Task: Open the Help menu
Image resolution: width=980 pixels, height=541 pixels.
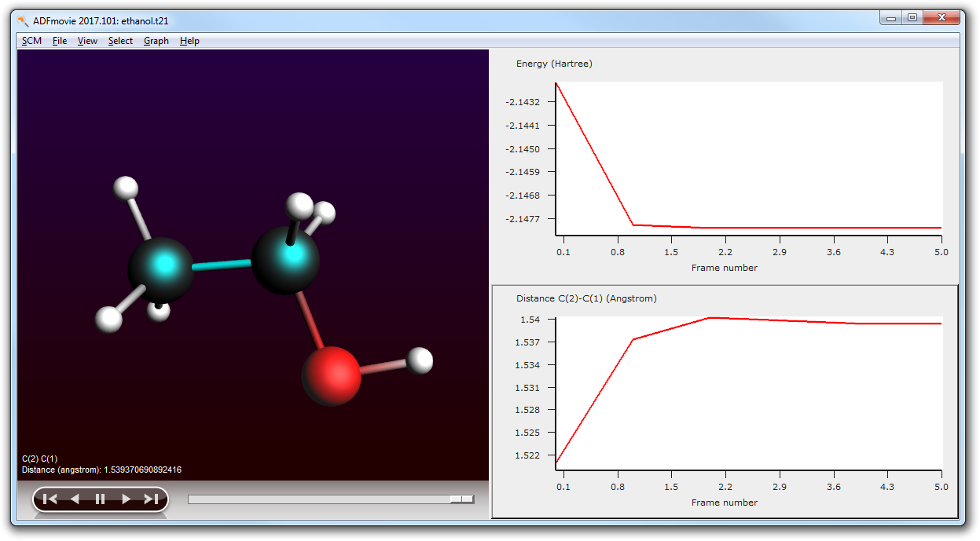Action: click(189, 41)
